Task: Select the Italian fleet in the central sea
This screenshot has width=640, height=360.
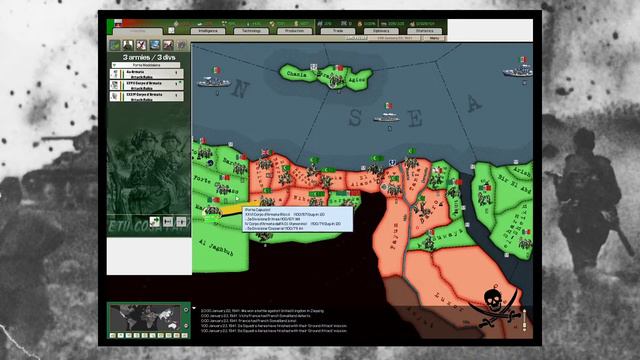Action: click(x=387, y=118)
